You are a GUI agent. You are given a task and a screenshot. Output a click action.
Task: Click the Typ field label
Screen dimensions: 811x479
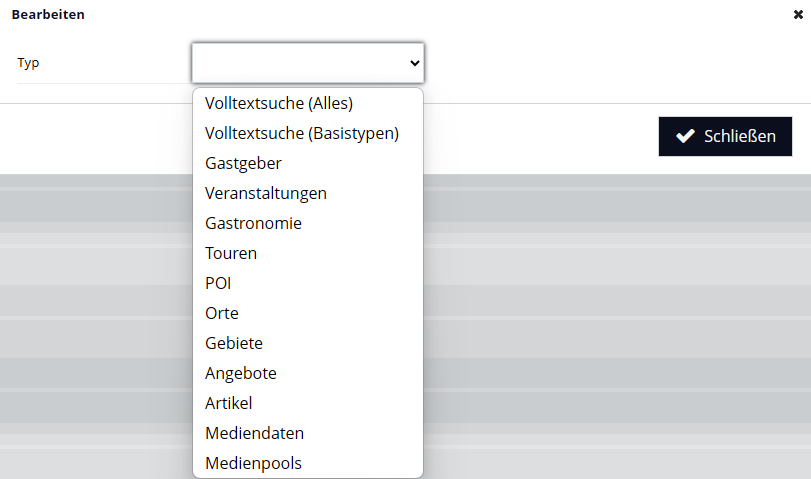point(28,62)
